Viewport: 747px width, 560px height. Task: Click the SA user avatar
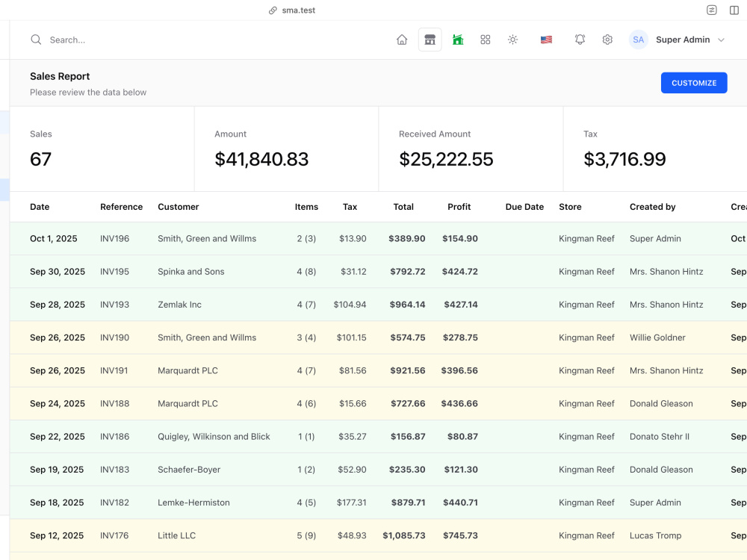click(x=639, y=40)
